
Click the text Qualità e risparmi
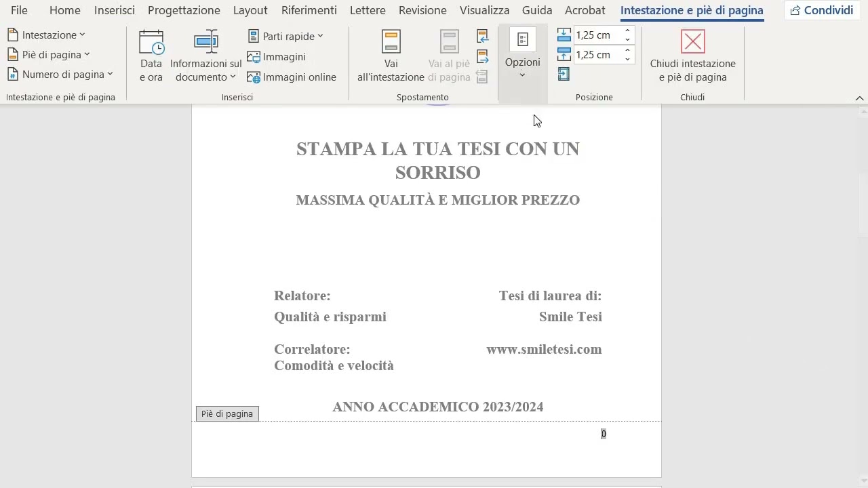coord(330,317)
